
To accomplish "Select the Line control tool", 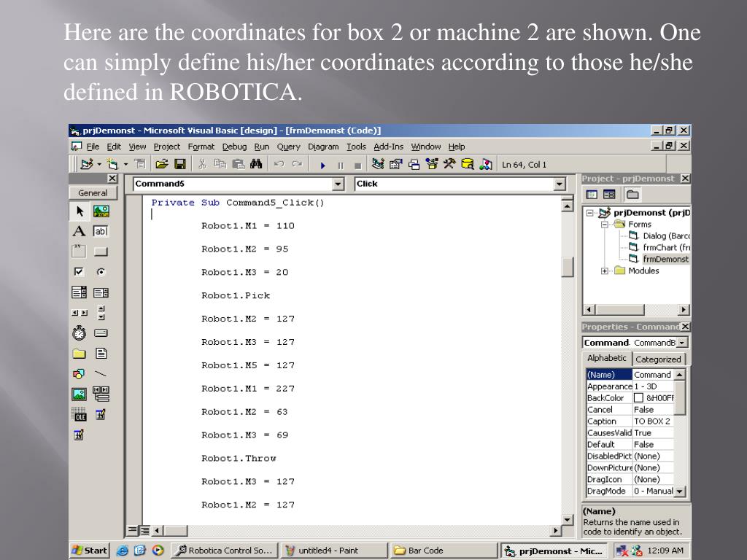I will tap(101, 374).
